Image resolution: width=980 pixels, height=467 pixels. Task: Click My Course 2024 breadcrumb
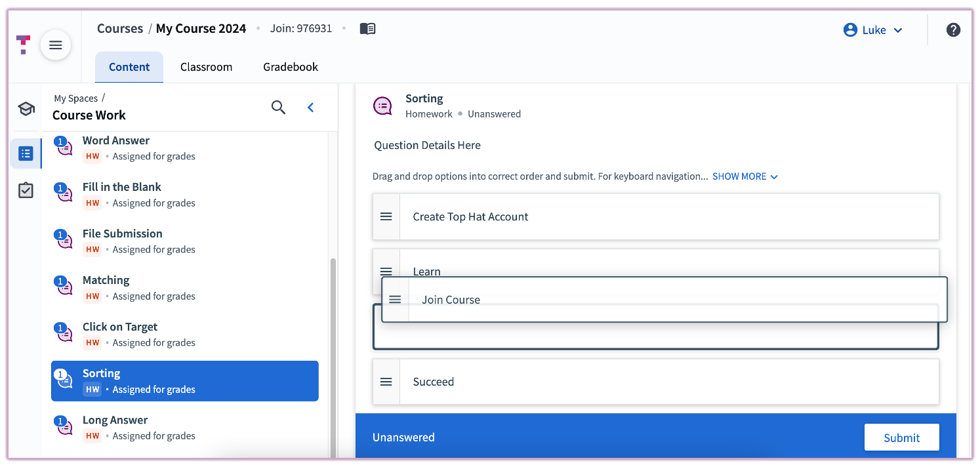point(201,29)
